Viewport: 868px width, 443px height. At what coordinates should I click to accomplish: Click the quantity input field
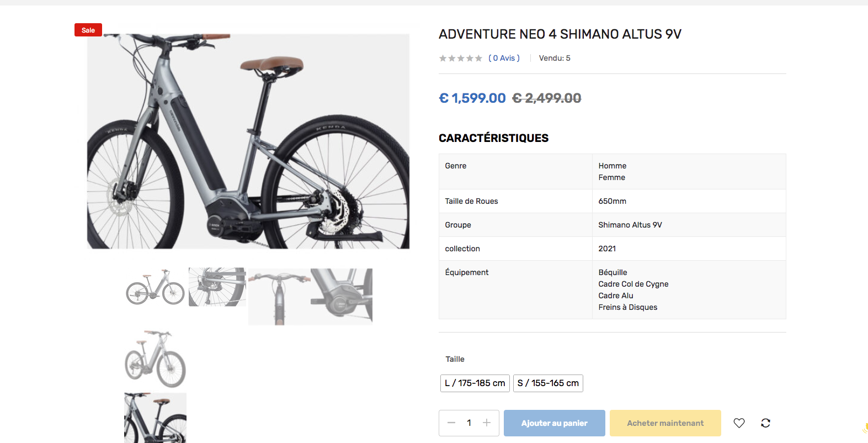[469, 423]
